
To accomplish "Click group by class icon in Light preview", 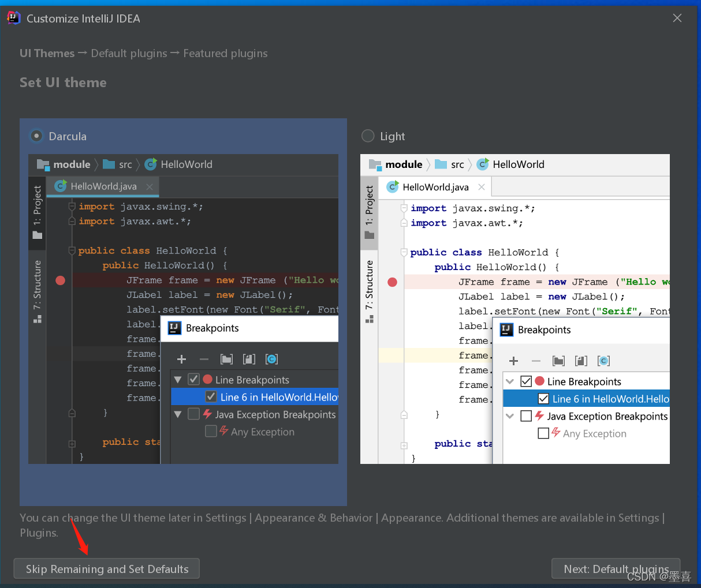I will pyautogui.click(x=603, y=361).
